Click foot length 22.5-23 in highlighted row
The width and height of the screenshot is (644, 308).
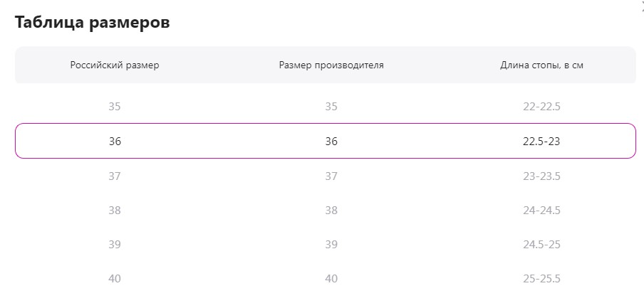(541, 141)
